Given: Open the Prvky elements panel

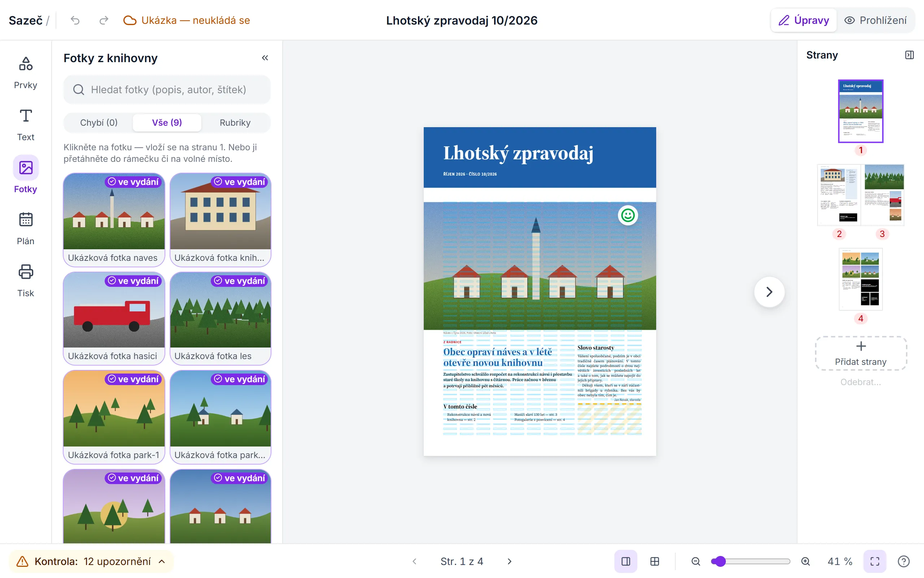Looking at the screenshot, I should click(26, 73).
